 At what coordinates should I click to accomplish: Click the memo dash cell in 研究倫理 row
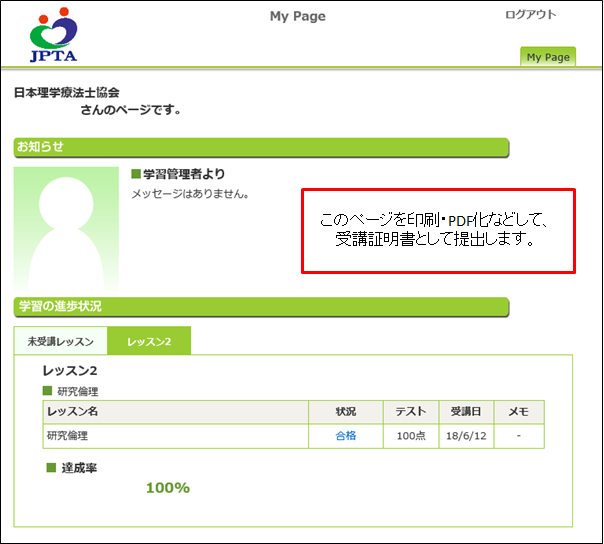point(519,436)
